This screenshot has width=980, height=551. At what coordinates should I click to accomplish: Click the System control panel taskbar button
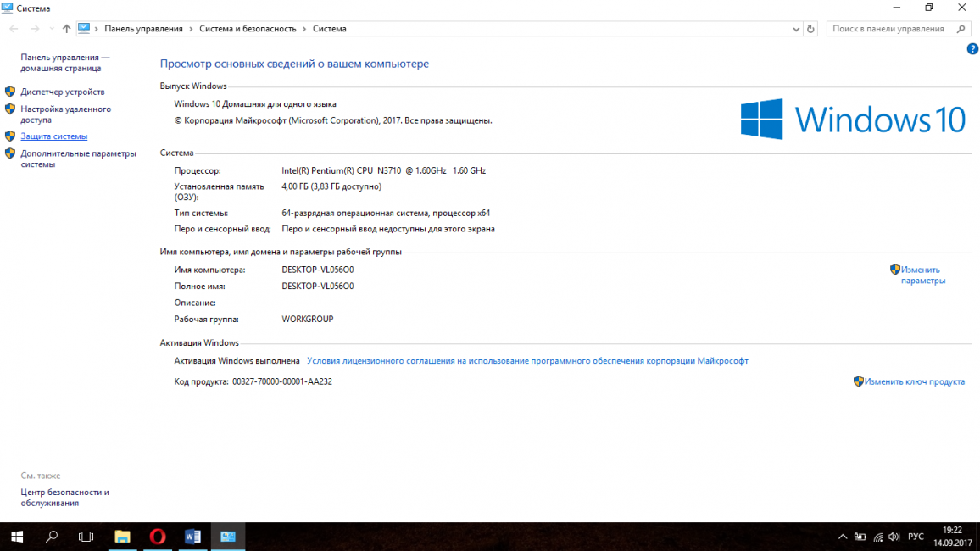pos(228,537)
